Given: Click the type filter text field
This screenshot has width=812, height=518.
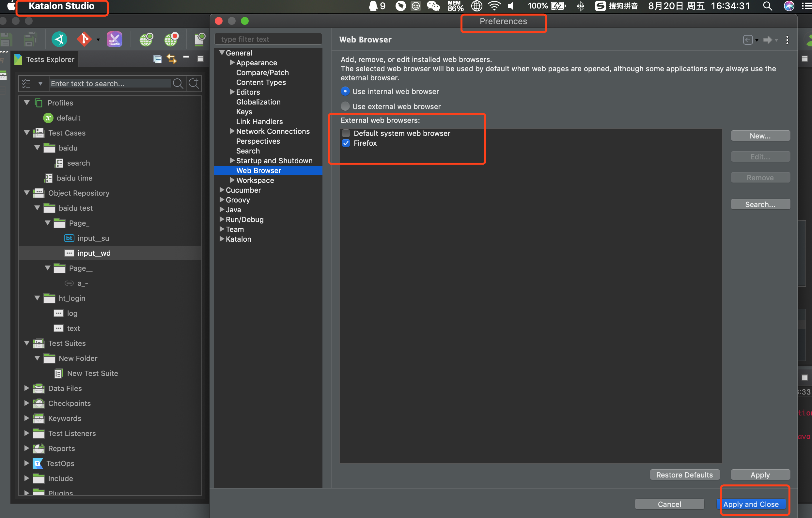Looking at the screenshot, I should tap(268, 39).
